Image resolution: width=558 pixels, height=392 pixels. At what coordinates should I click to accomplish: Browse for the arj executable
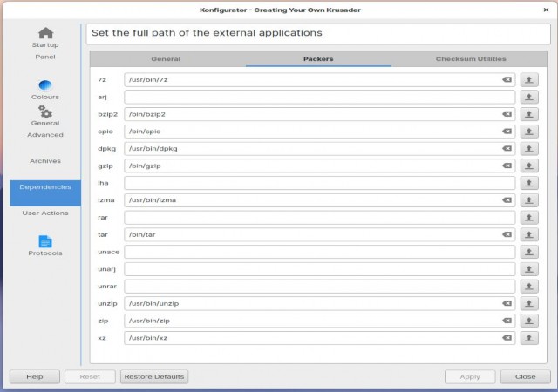(x=529, y=97)
